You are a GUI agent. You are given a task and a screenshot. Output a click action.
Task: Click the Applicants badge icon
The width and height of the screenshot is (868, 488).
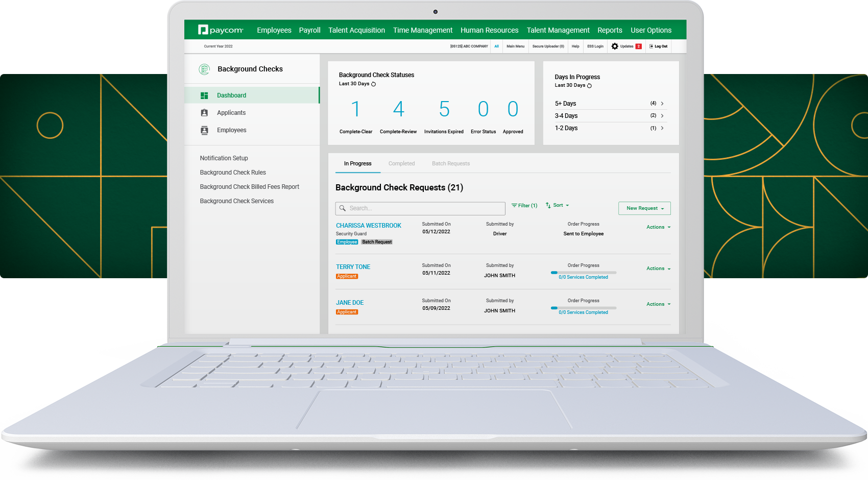click(x=204, y=113)
